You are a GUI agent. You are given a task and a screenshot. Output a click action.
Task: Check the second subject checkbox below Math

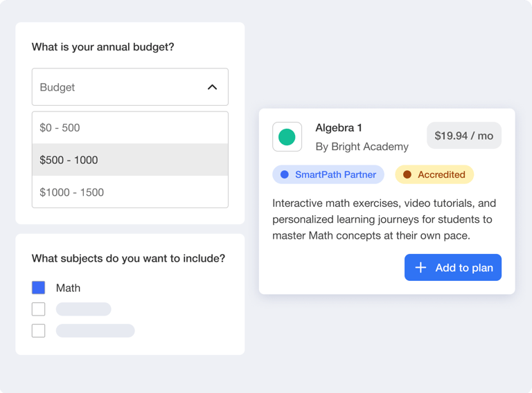38,309
